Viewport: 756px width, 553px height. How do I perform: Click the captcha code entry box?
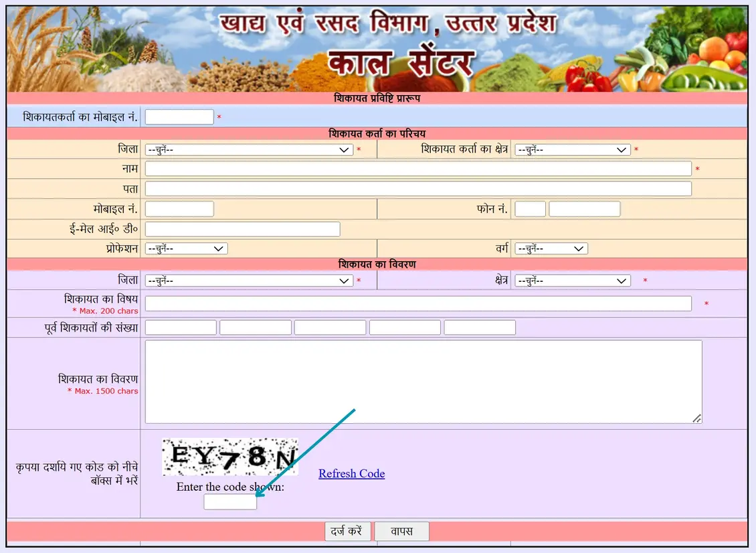[229, 501]
